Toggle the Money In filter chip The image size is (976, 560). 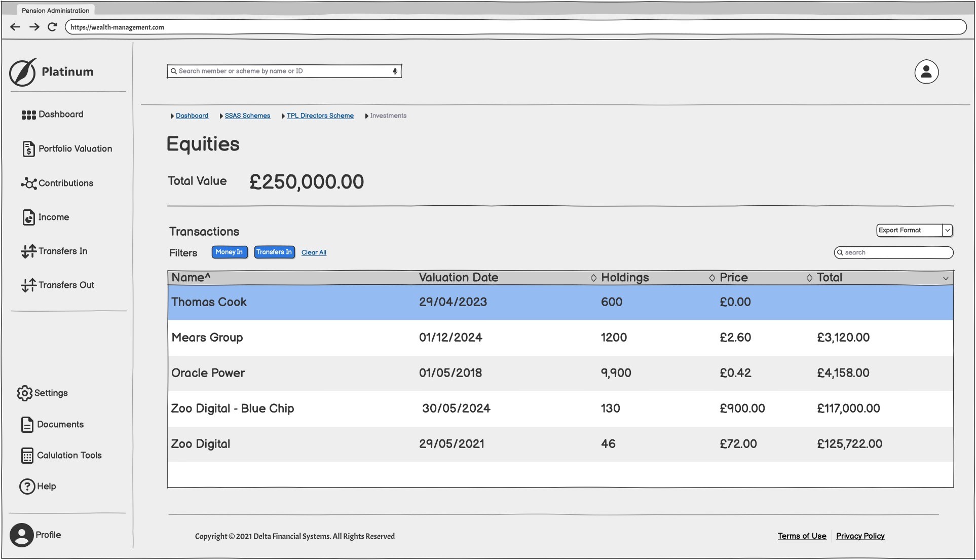pos(229,252)
